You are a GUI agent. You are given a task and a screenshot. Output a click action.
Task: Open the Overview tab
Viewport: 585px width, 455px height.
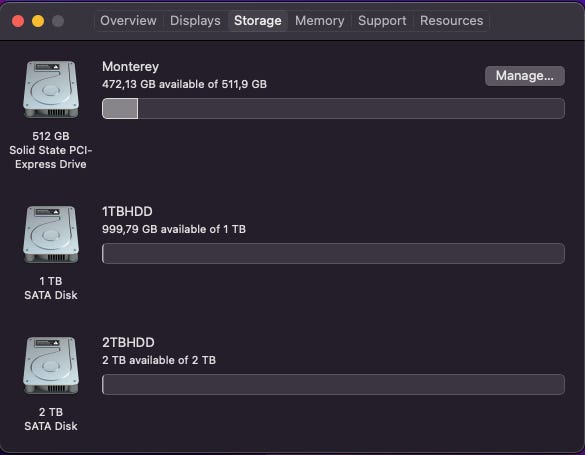[x=128, y=21]
